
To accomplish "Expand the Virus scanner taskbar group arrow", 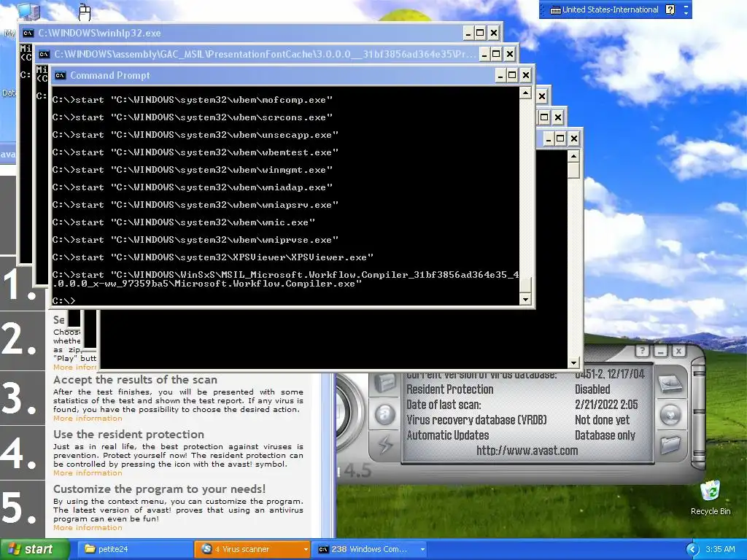I will (x=306, y=549).
